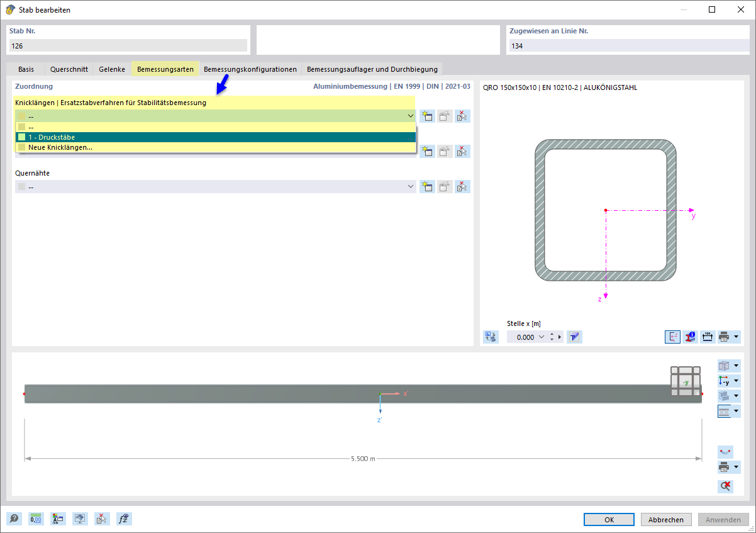Open the Bemessungskonfigurationen tab
This screenshot has width=756, height=533.
(x=250, y=69)
